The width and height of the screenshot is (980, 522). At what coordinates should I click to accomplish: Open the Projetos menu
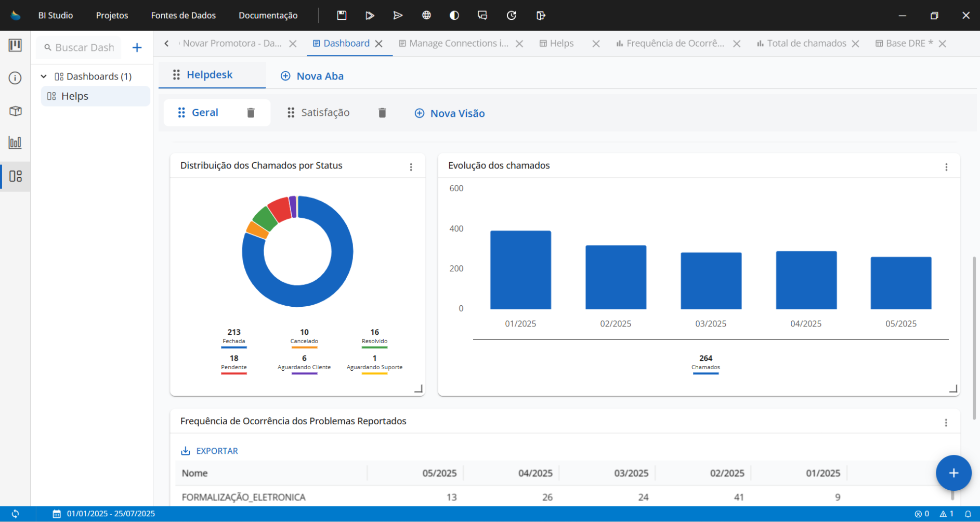tap(112, 16)
